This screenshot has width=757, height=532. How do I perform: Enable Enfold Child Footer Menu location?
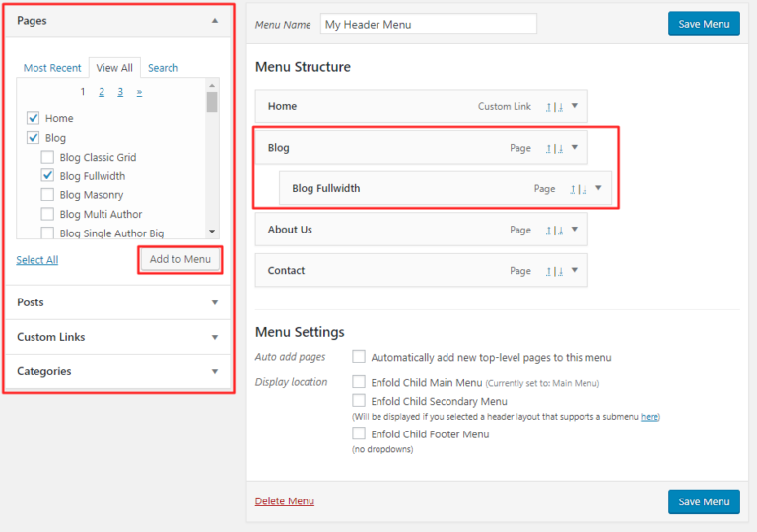click(x=359, y=433)
